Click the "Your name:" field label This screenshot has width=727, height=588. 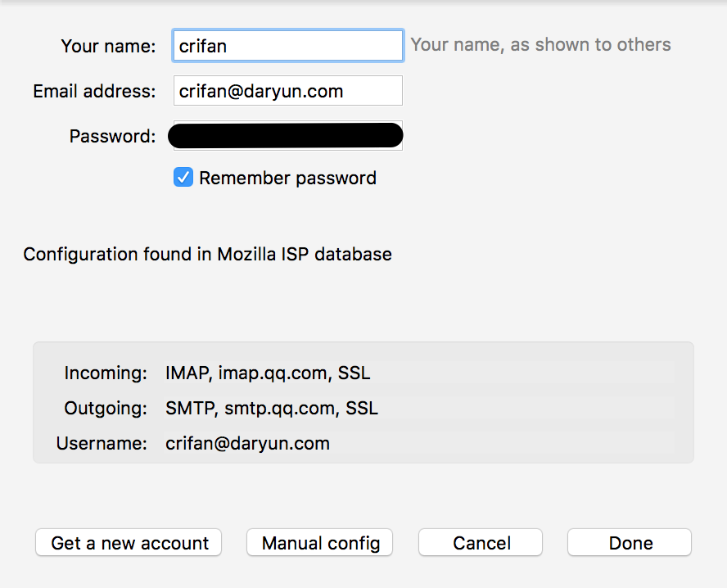point(108,46)
